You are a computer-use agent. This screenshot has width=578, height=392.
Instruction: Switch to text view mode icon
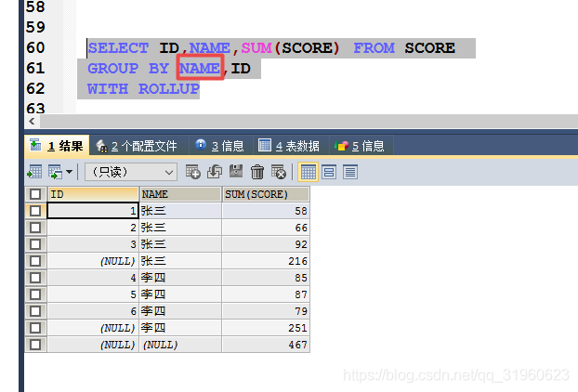[350, 172]
